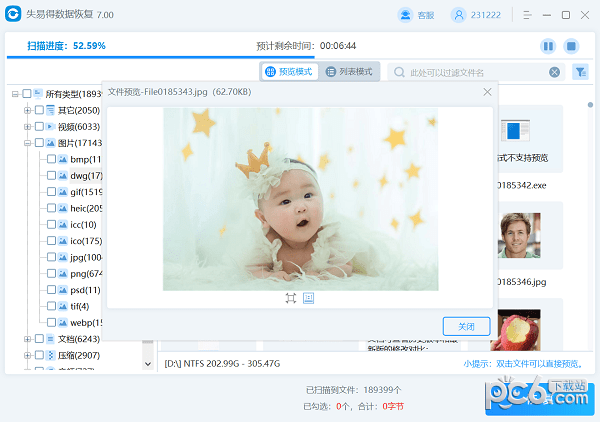Close the file preview dialog with the X
Viewport: 600px width, 422px height.
pos(487,92)
